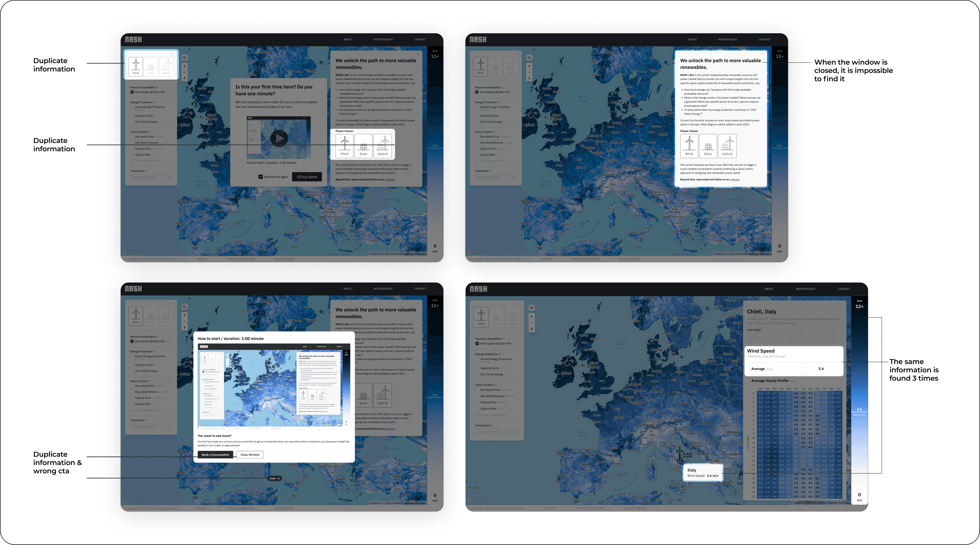The height and width of the screenshot is (545, 980).
Task: Click the '5.6 Selected' marker on the legend scale
Action: 859,412
